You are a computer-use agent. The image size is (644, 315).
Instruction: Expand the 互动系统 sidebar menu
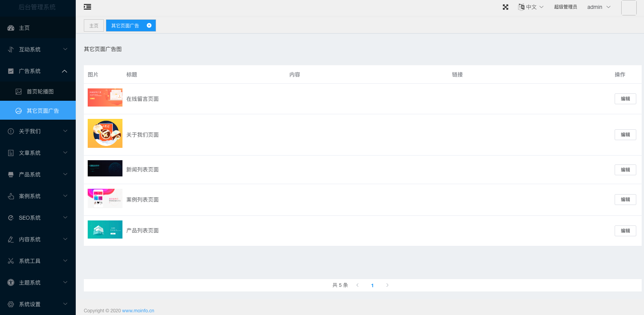point(38,49)
